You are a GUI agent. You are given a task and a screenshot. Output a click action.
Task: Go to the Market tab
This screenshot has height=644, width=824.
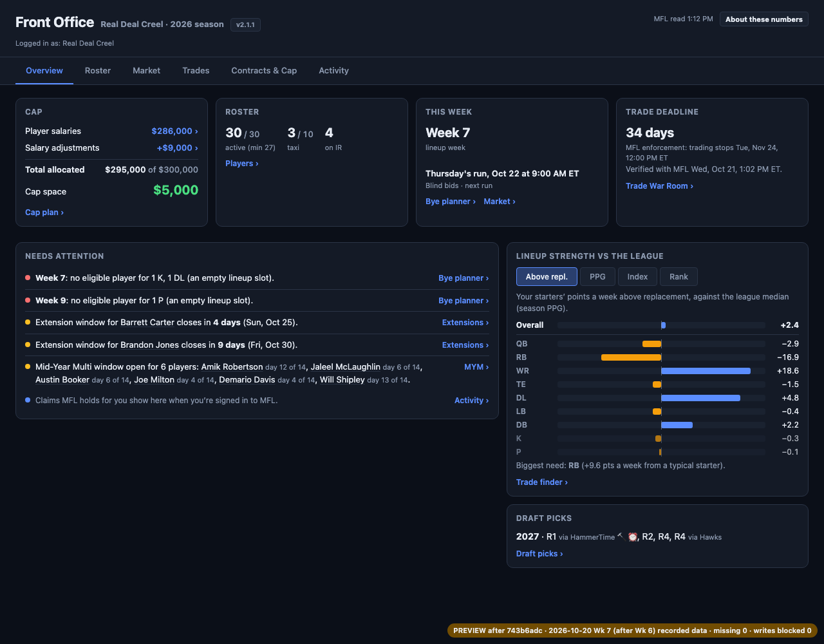(147, 71)
